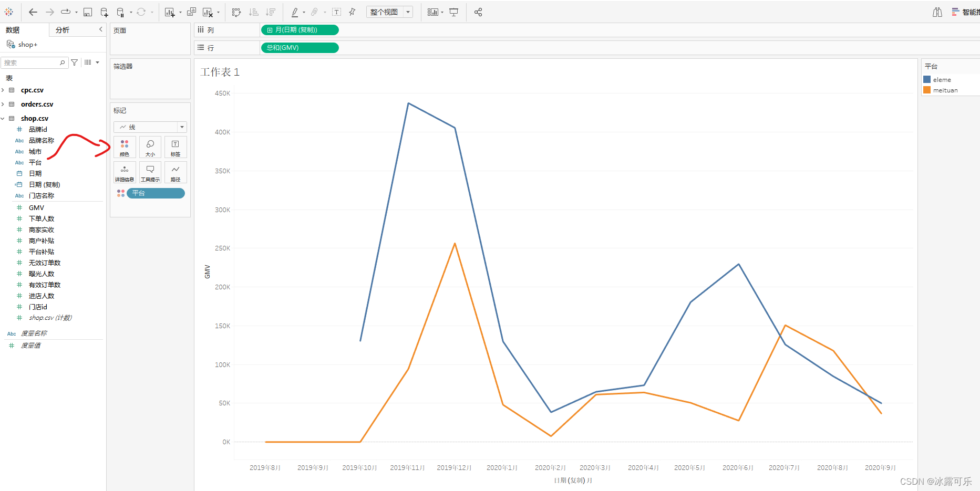980x491 pixels.
Task: Select the 品牌名称 field
Action: [x=41, y=141]
